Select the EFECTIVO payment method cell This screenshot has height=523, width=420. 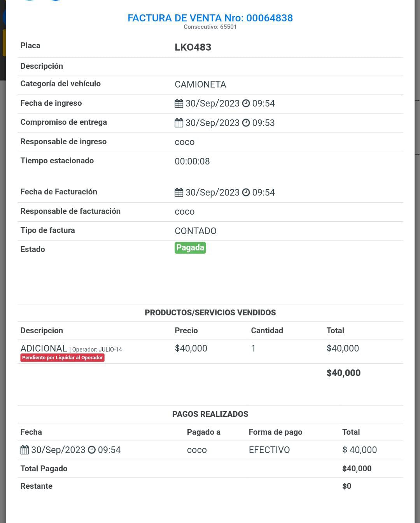click(x=269, y=450)
